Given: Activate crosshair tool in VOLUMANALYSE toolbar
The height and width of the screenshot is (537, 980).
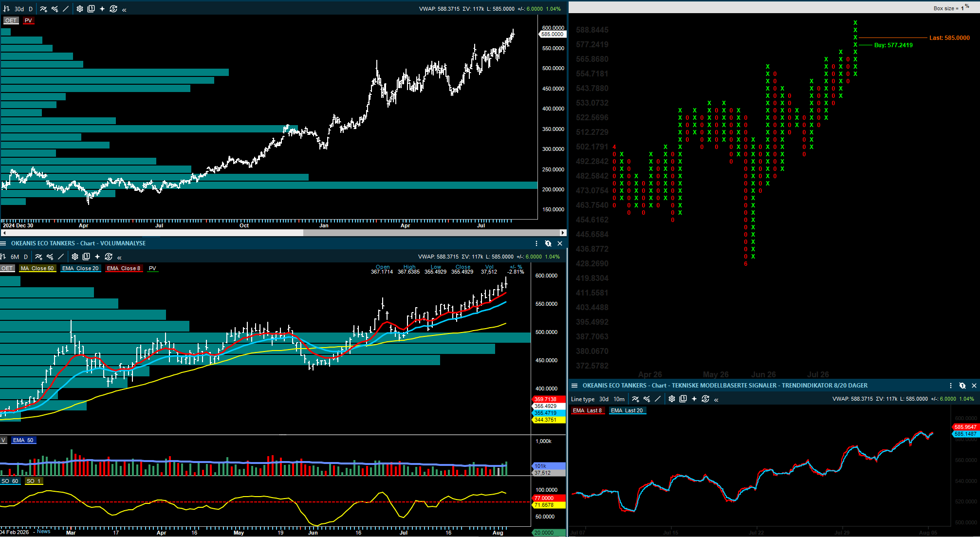Looking at the screenshot, I should point(97,257).
